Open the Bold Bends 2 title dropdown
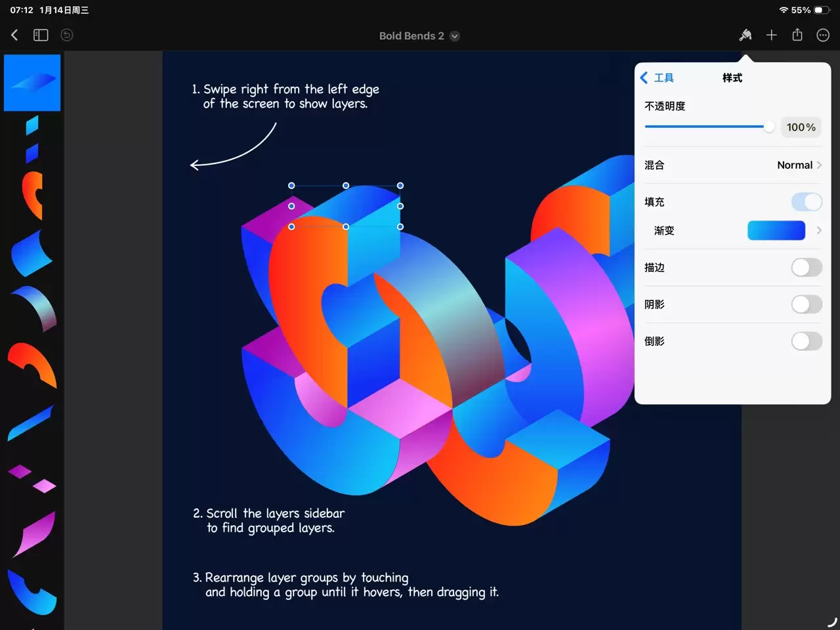This screenshot has width=840, height=630. coord(454,36)
